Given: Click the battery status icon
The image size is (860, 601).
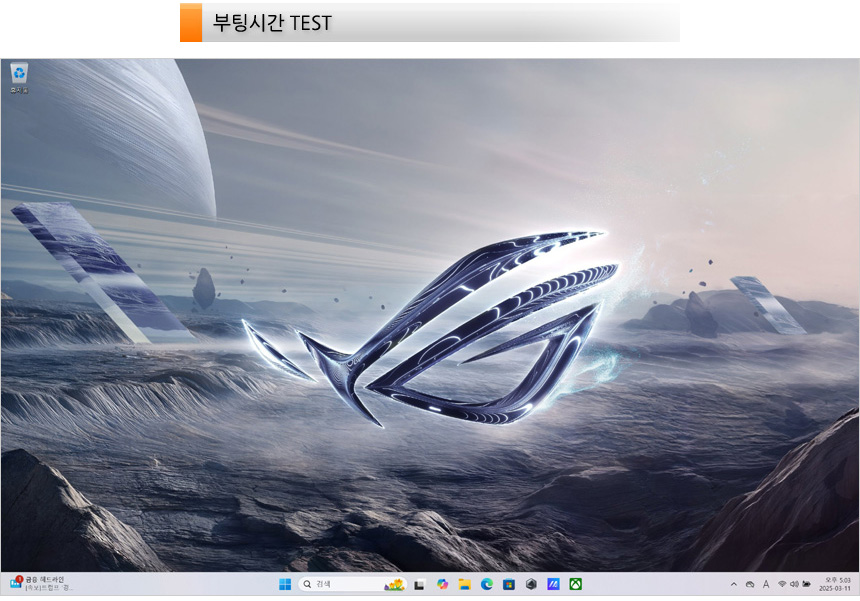Looking at the screenshot, I should tap(806, 584).
